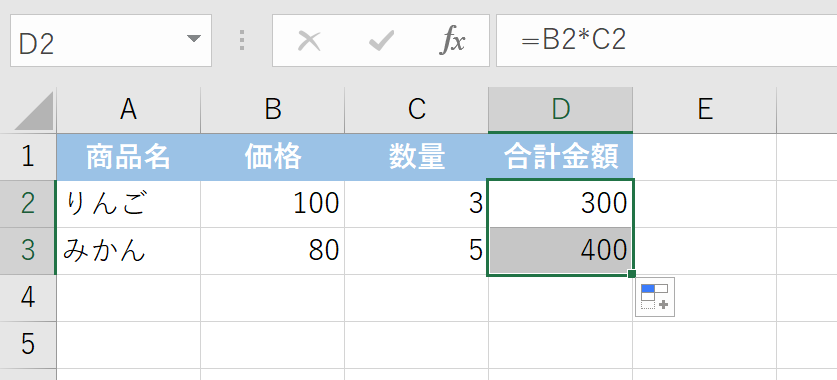The width and height of the screenshot is (837, 380).
Task: Click the Select All corner triangle
Action: (x=34, y=110)
